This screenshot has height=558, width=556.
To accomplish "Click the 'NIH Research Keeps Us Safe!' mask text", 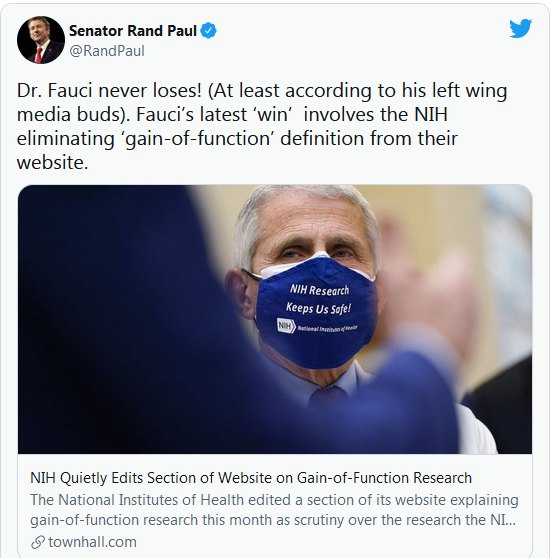I will (319, 300).
